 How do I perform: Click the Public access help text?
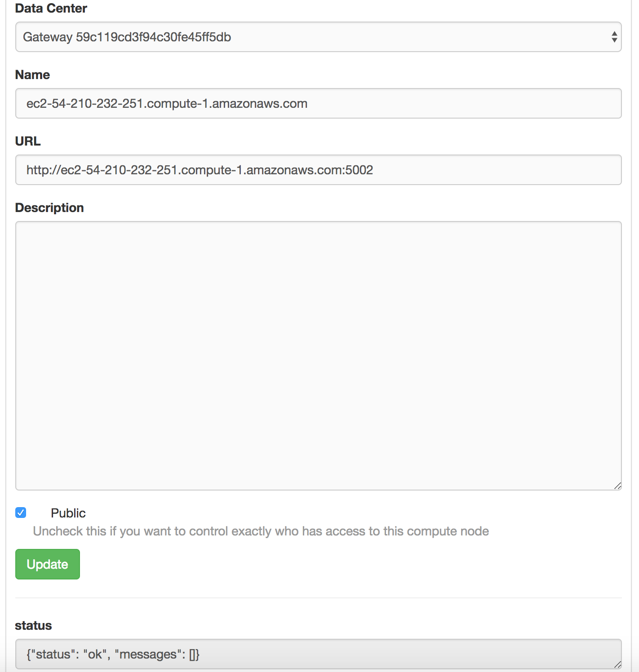(261, 531)
